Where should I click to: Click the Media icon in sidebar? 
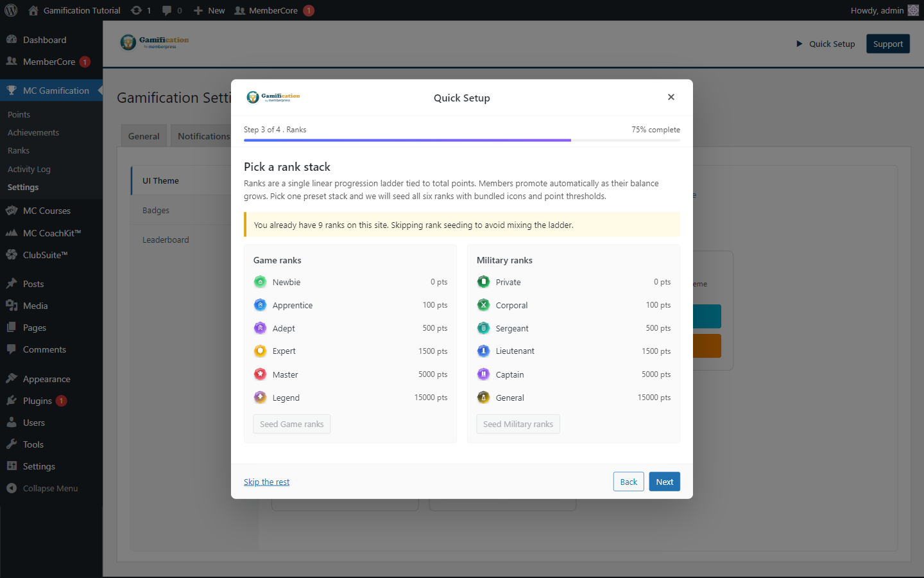[x=12, y=306]
